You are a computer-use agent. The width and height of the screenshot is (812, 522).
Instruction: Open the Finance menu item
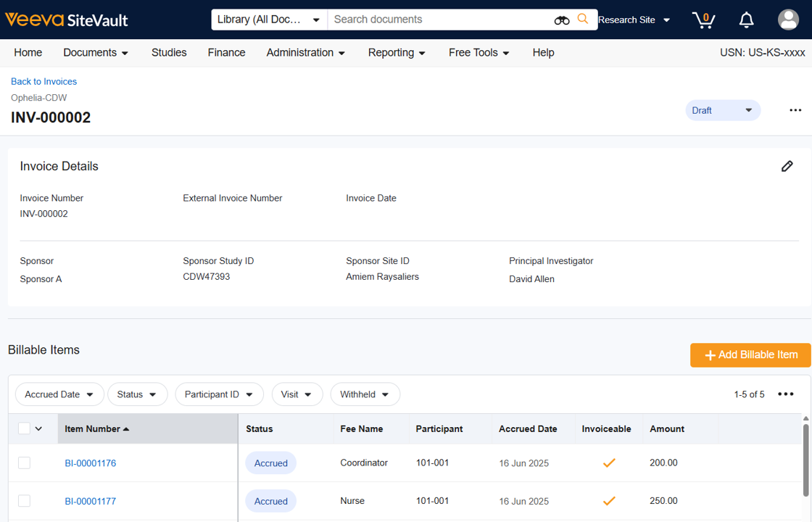click(226, 52)
